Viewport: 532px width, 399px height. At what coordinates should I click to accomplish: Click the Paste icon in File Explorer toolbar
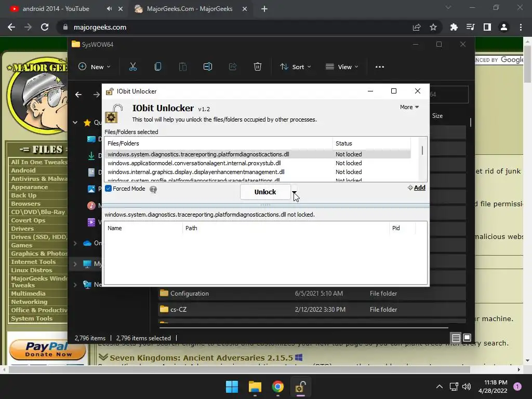(182, 67)
